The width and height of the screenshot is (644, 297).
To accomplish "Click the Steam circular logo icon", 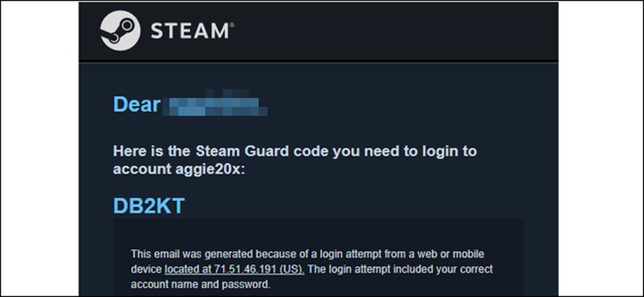I will click(x=120, y=31).
